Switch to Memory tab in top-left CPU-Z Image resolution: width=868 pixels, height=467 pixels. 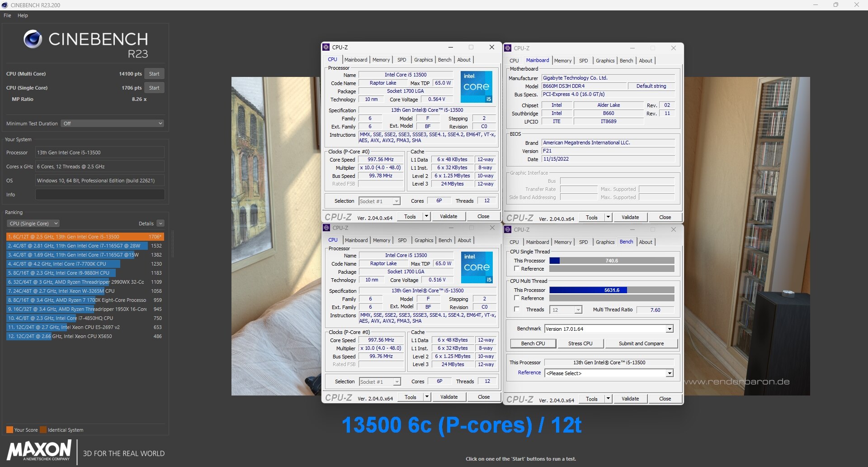[x=381, y=60]
